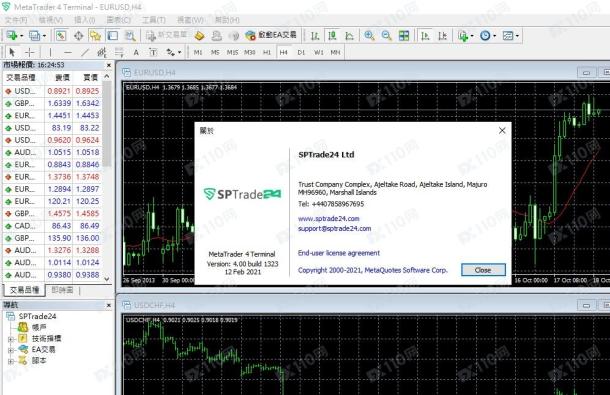
Task: Click the Close button in About dialog
Action: coord(483,270)
